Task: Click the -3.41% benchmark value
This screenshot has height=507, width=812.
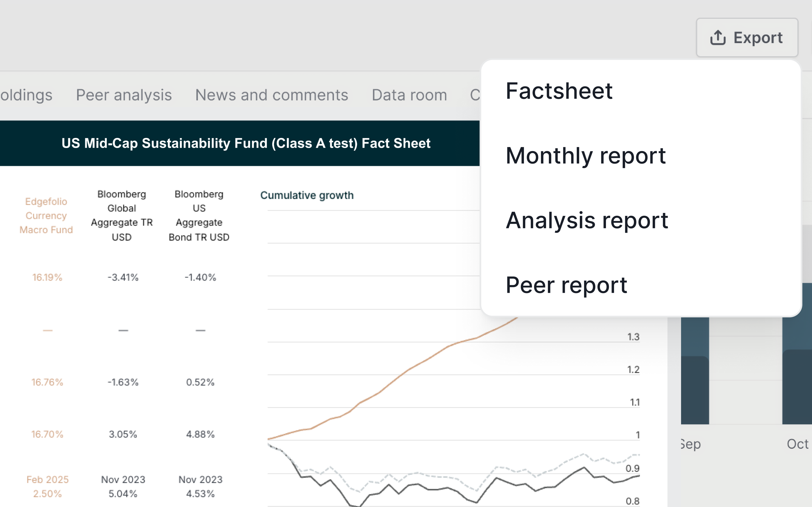Action: pyautogui.click(x=123, y=277)
